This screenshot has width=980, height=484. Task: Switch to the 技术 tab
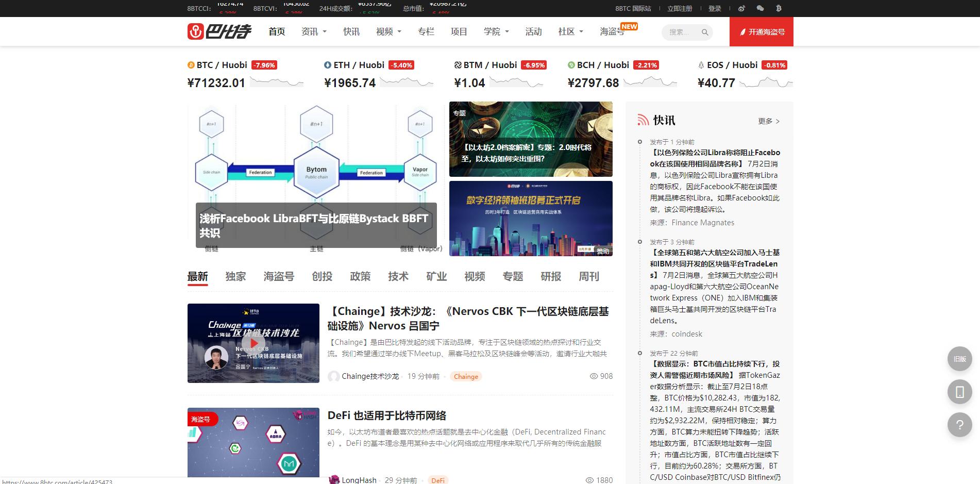[x=398, y=277]
